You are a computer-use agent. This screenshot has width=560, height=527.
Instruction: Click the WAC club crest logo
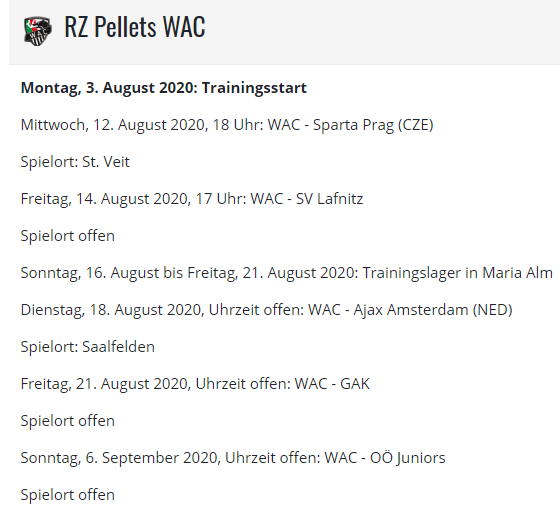[x=38, y=31]
